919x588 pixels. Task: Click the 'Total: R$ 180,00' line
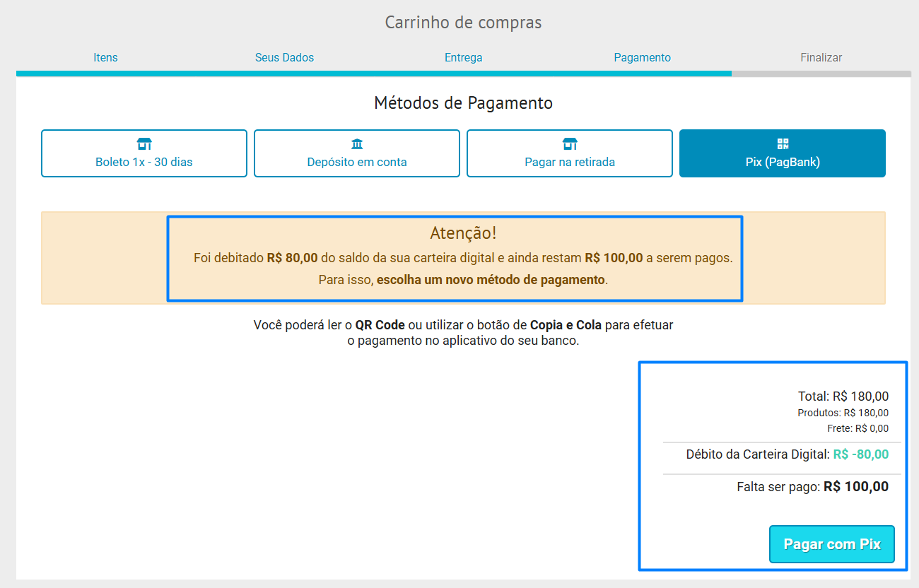click(843, 396)
